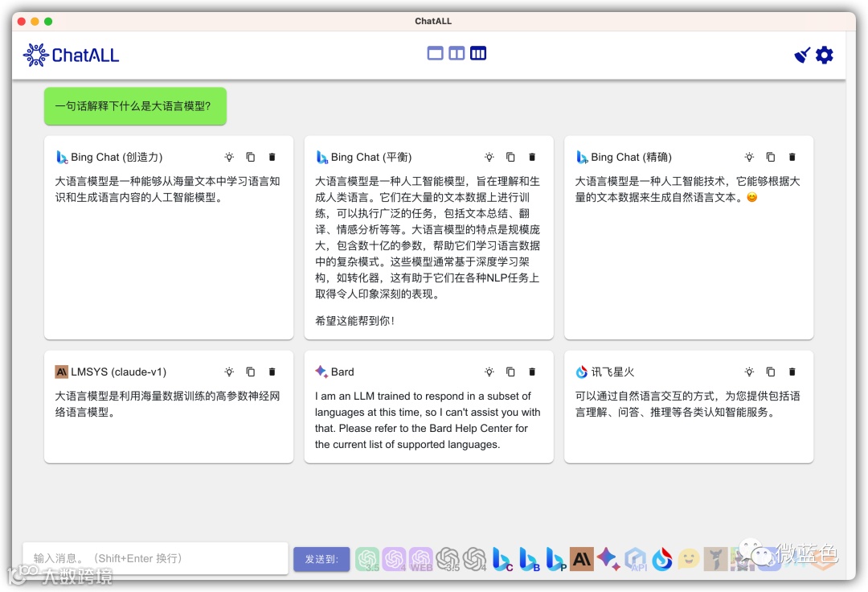Switch to the three-column layout
This screenshot has height=592, width=868.
(x=478, y=53)
